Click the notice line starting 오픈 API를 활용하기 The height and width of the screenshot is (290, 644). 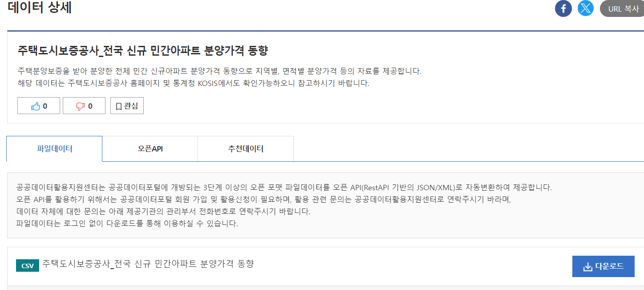(x=263, y=199)
